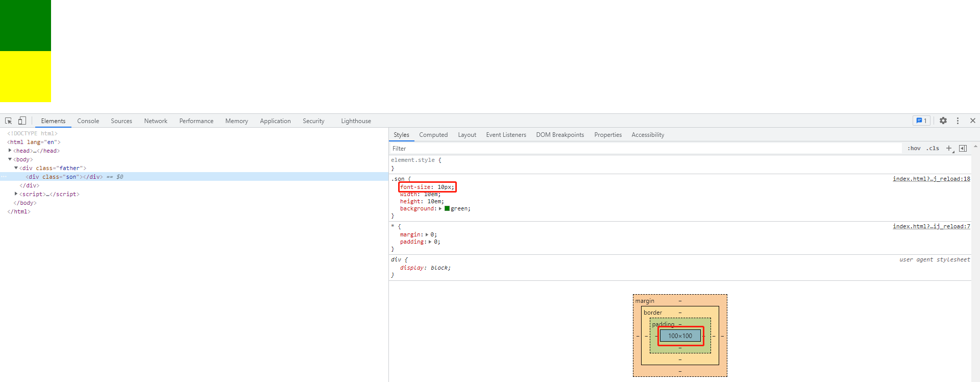Click the padding label in box model
The image size is (980, 382).
click(x=663, y=324)
